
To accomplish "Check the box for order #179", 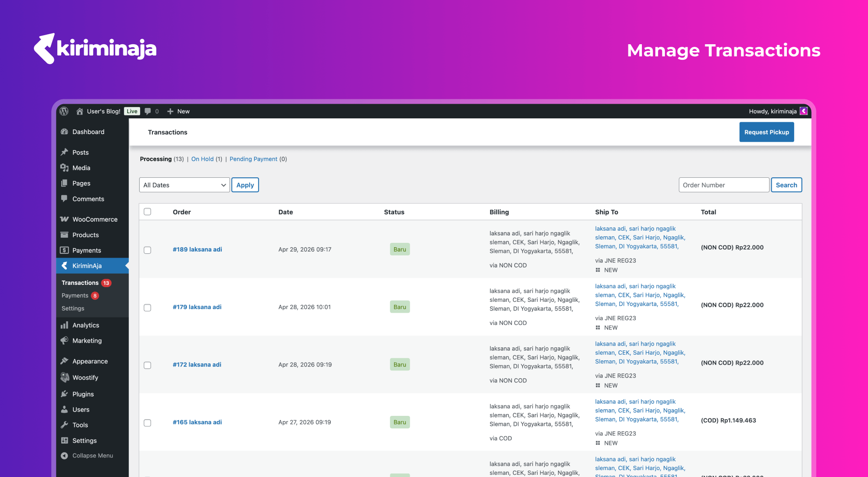I will [148, 308].
